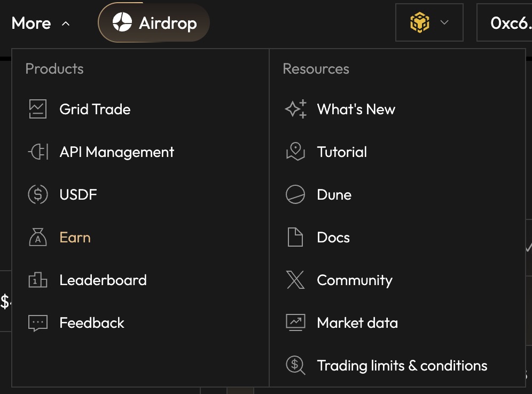532x394 pixels.
Task: Open the Docs link
Action: [x=333, y=238]
